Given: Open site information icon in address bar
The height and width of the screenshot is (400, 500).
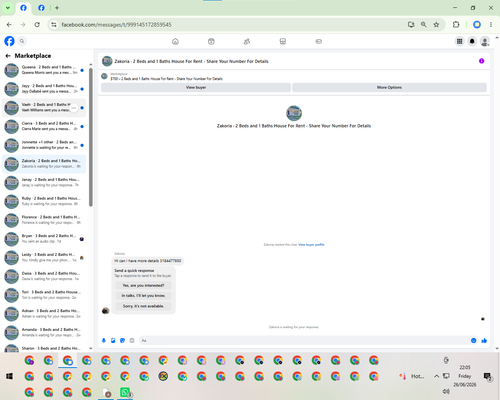Looking at the screenshot, I should [54, 25].
